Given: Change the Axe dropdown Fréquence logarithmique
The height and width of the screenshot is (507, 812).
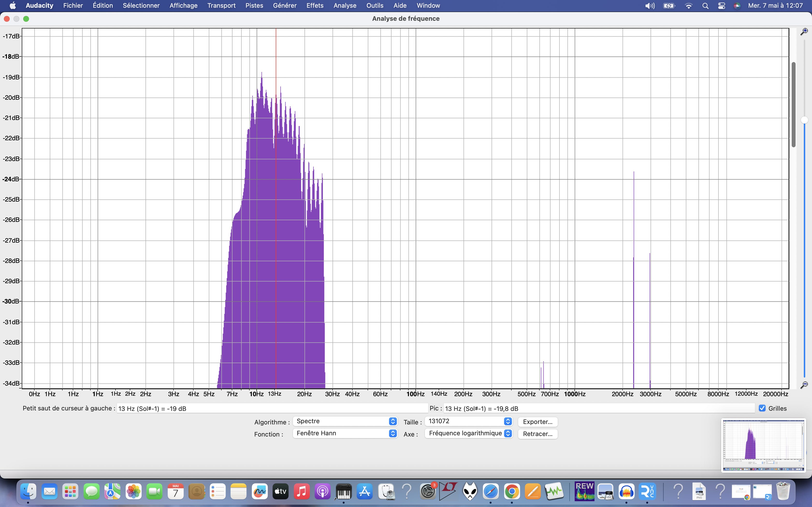Looking at the screenshot, I should [x=468, y=433].
